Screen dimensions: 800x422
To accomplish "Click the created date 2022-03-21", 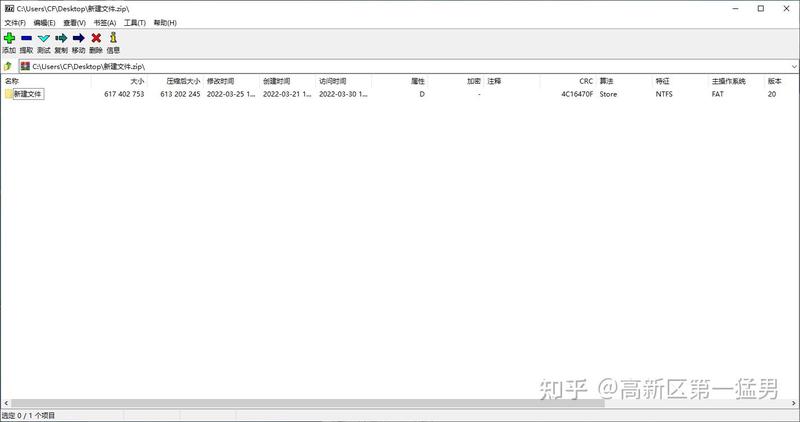I will [x=287, y=94].
